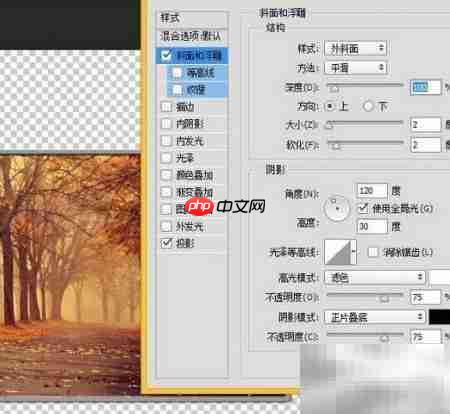450x414 pixels.
Task: Select the 渐变叠加 effect label
Action: [x=194, y=192]
